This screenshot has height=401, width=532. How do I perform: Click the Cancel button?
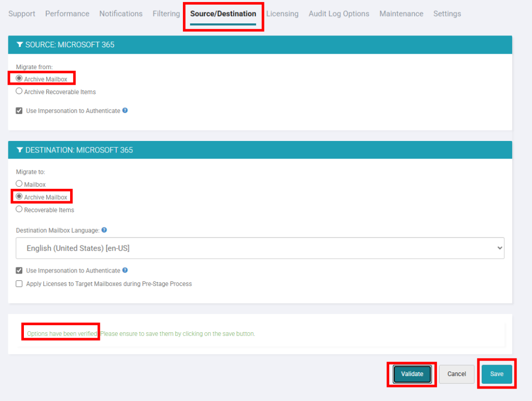[457, 374]
